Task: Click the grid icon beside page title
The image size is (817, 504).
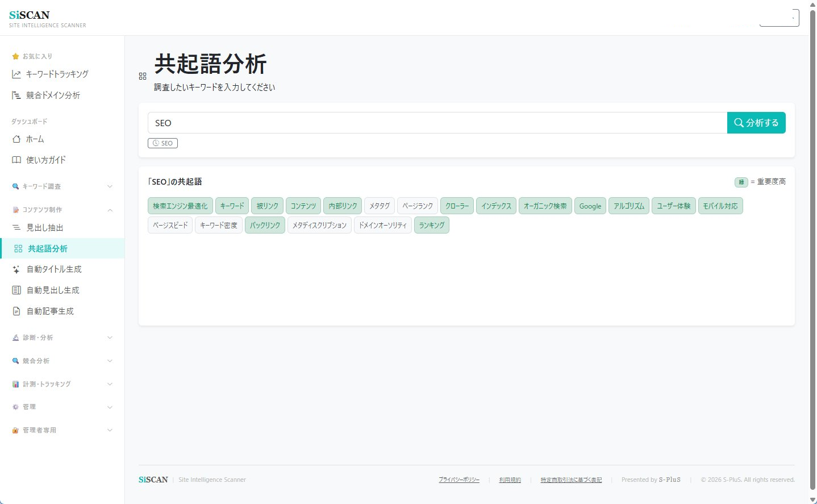Action: [x=143, y=76]
